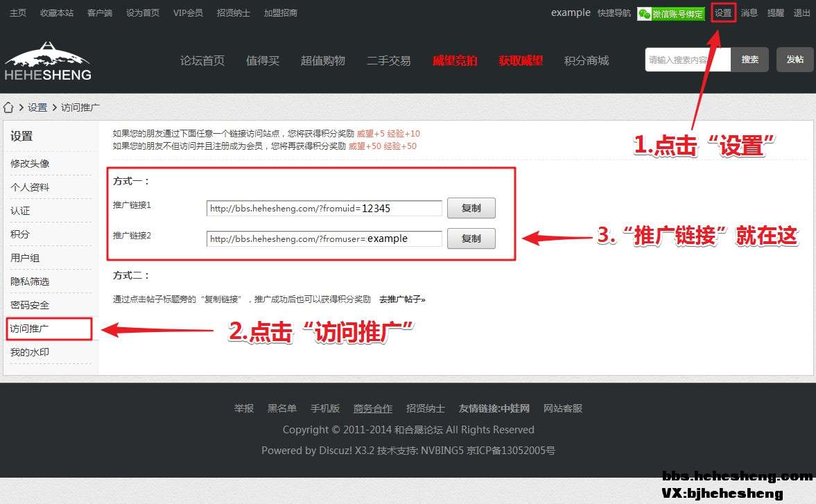Image resolution: width=816 pixels, height=504 pixels.
Task: Open 密码安全 in settings sidebar
Action: click(30, 305)
